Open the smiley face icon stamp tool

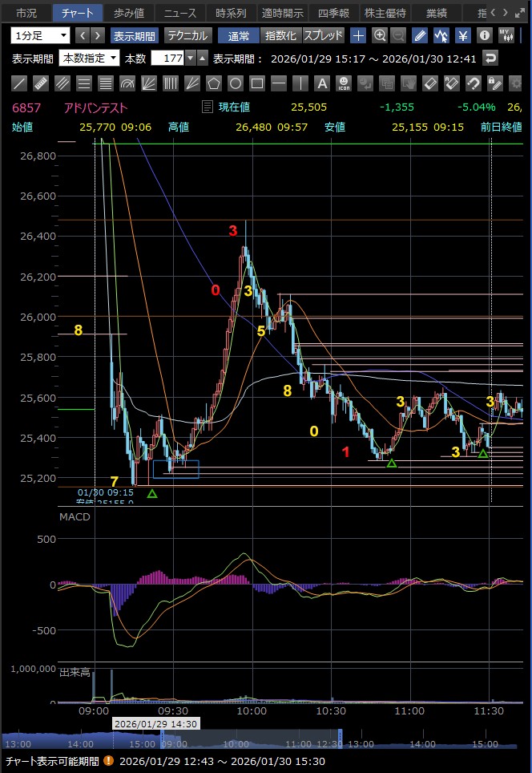point(343,83)
